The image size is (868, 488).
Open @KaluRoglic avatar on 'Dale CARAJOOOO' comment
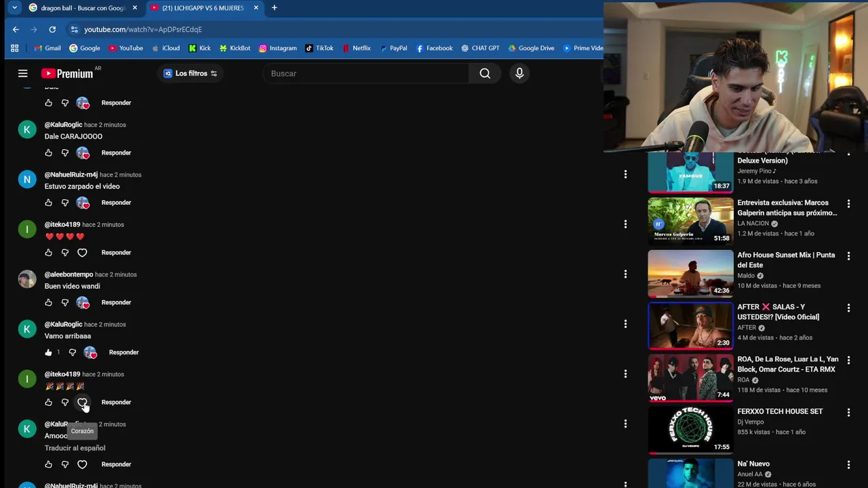pos(27,129)
